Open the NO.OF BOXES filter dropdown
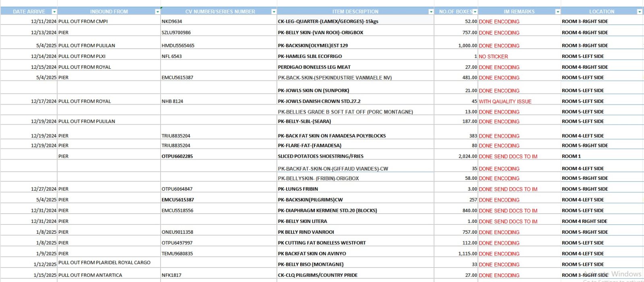The height and width of the screenshot is (282, 644). pos(475,12)
